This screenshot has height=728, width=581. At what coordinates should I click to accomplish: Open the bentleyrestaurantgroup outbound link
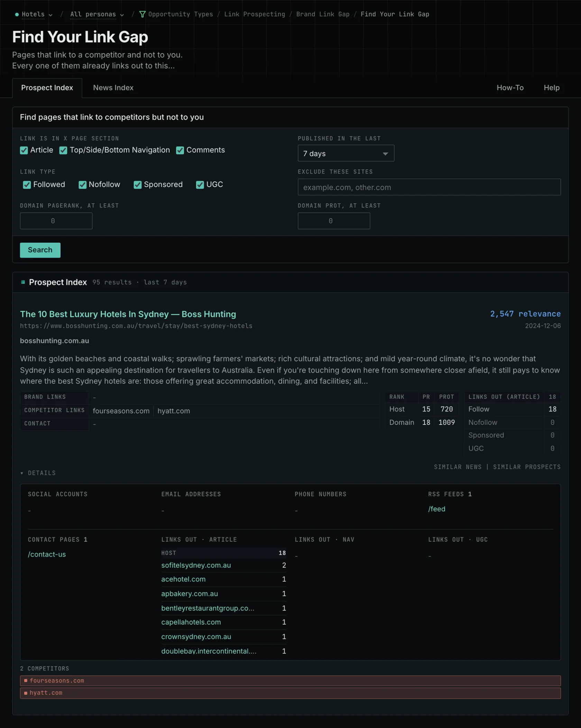207,608
